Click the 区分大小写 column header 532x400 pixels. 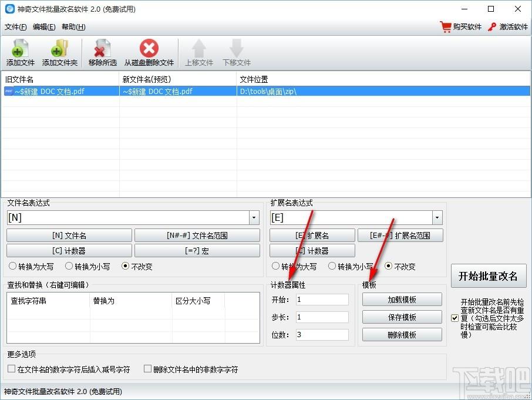[x=198, y=301]
